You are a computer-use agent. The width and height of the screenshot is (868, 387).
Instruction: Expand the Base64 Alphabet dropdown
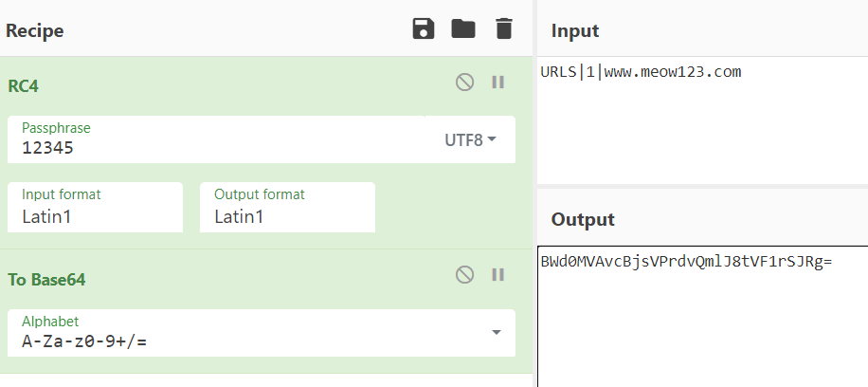(497, 332)
